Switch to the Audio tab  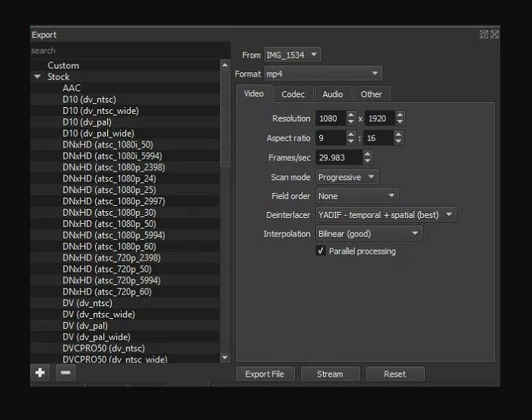point(332,94)
